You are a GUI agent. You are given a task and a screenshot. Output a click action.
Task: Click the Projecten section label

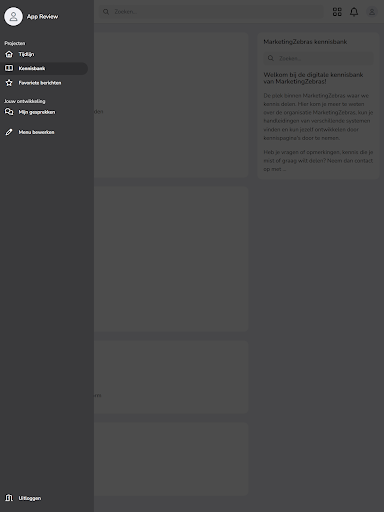point(15,43)
